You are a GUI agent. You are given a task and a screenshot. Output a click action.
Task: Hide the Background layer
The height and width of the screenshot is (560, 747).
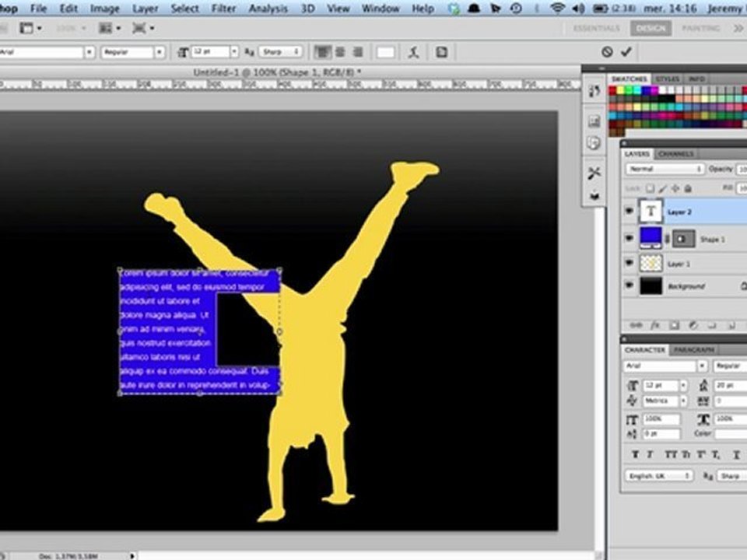[x=629, y=285]
